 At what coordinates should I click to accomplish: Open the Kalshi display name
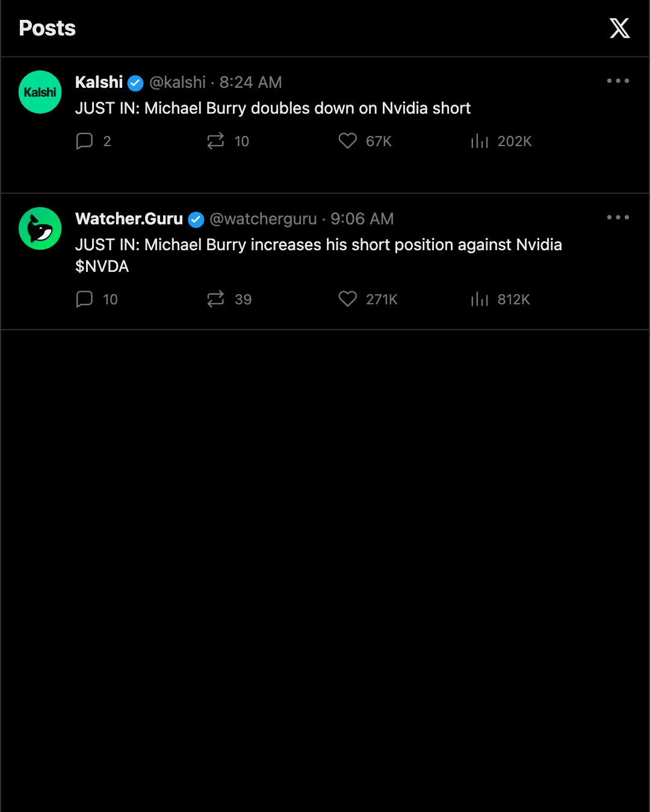coord(99,82)
